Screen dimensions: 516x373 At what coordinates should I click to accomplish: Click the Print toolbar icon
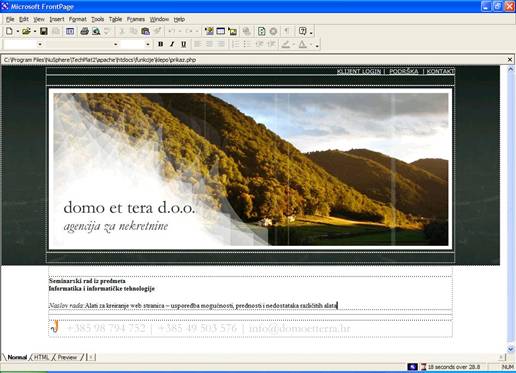[x=85, y=31]
